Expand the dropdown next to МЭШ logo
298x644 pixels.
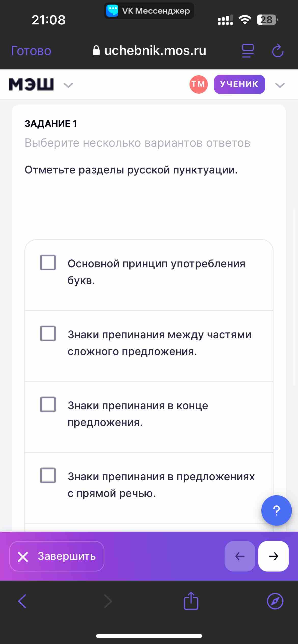[68, 85]
